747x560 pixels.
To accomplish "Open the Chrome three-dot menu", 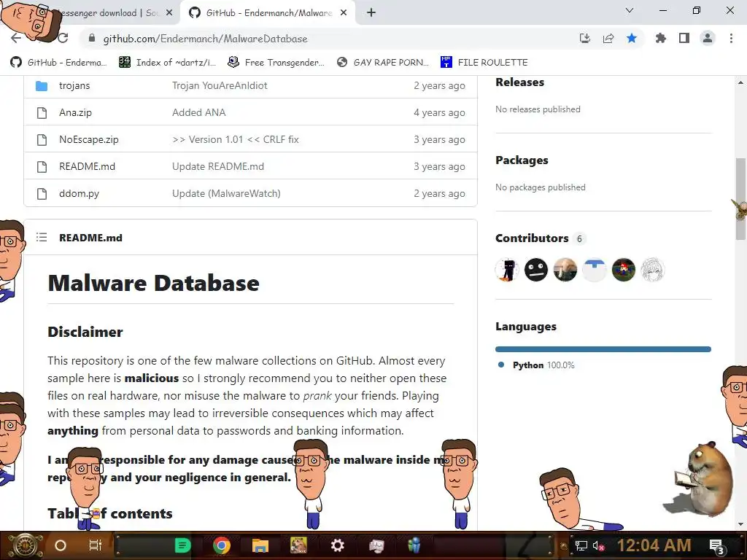I will click(x=731, y=38).
